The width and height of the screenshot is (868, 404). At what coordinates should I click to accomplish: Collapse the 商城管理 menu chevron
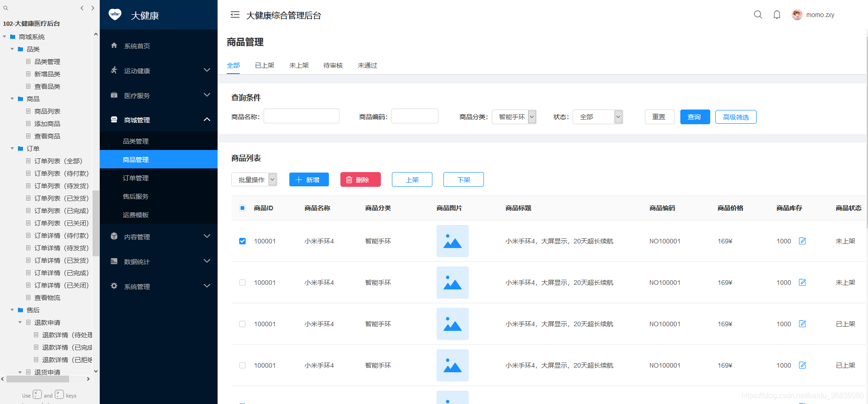(x=207, y=120)
